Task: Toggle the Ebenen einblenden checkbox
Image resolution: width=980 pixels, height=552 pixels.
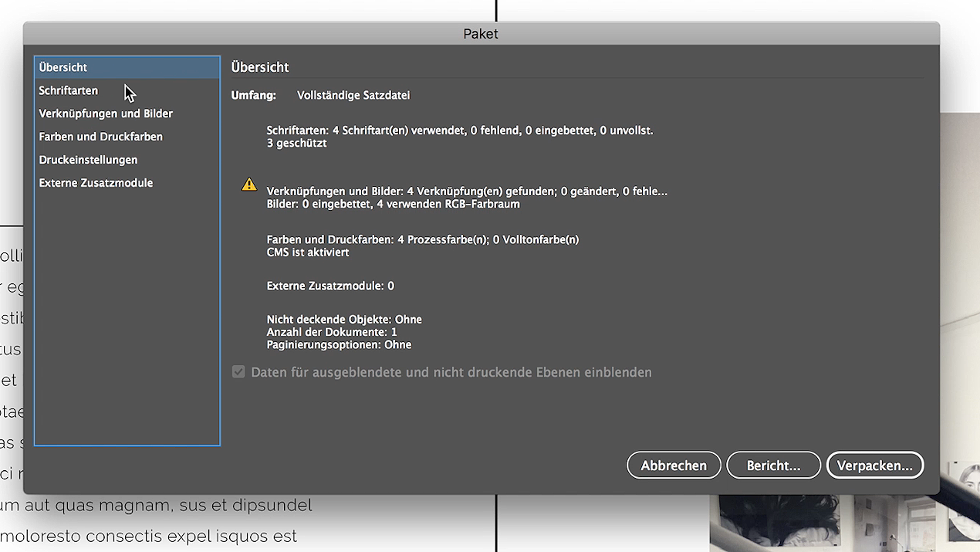Action: 239,372
